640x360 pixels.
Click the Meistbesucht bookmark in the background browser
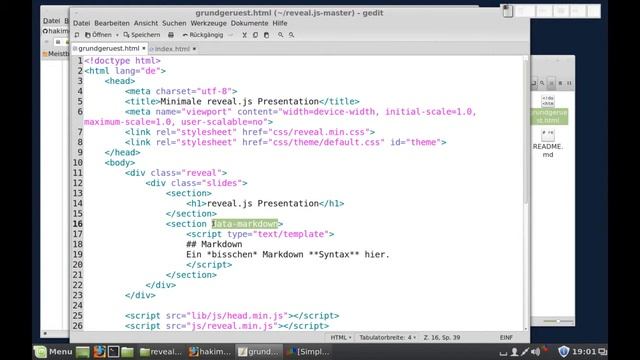(56, 54)
